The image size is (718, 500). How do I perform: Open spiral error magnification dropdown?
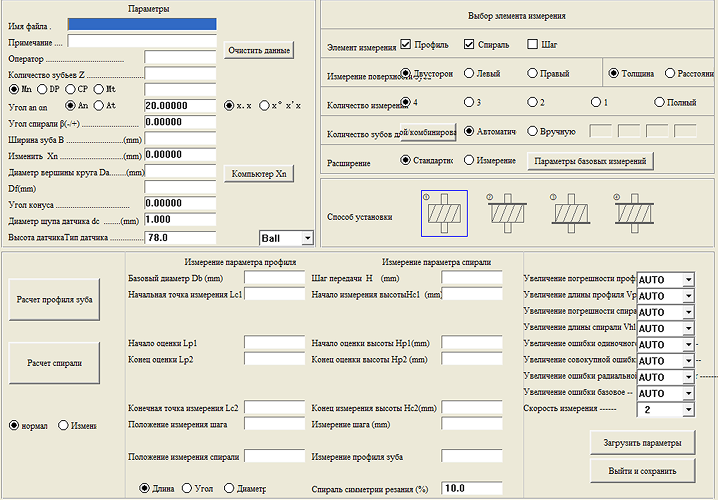pos(688,312)
